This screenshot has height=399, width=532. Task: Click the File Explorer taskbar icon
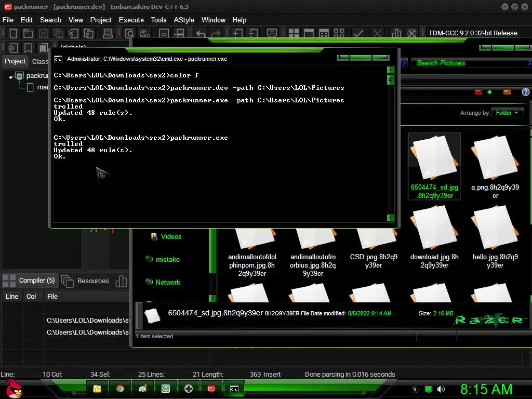[97, 389]
